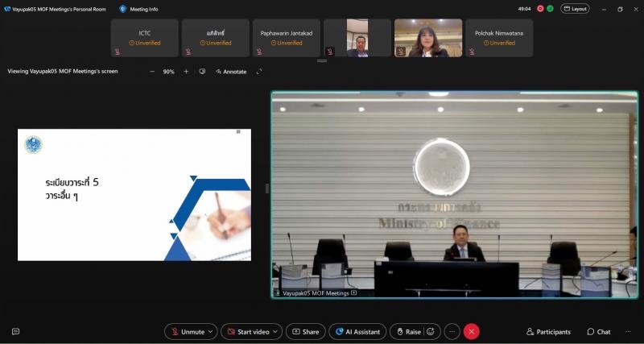Leave the meeting with red X button
The width and height of the screenshot is (644, 344).
click(x=472, y=332)
